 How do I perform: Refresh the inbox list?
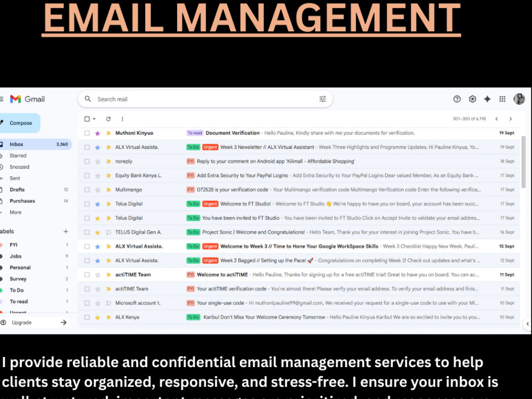pyautogui.click(x=108, y=119)
